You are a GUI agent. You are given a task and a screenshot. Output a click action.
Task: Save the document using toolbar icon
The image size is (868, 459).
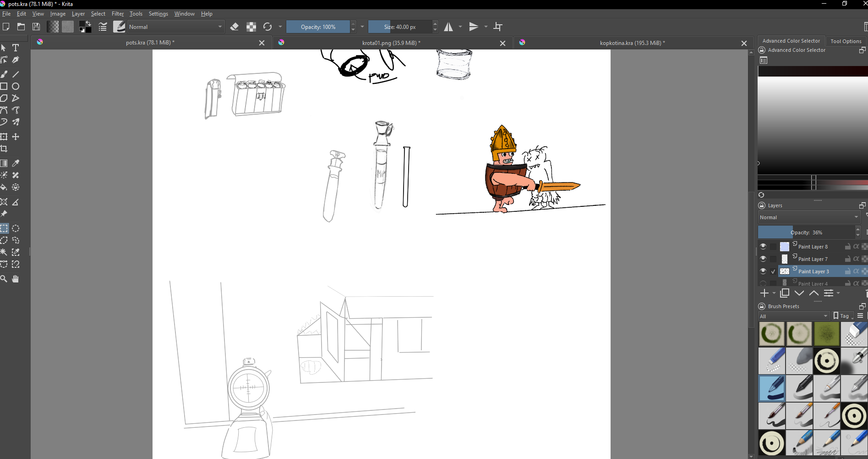(x=36, y=27)
